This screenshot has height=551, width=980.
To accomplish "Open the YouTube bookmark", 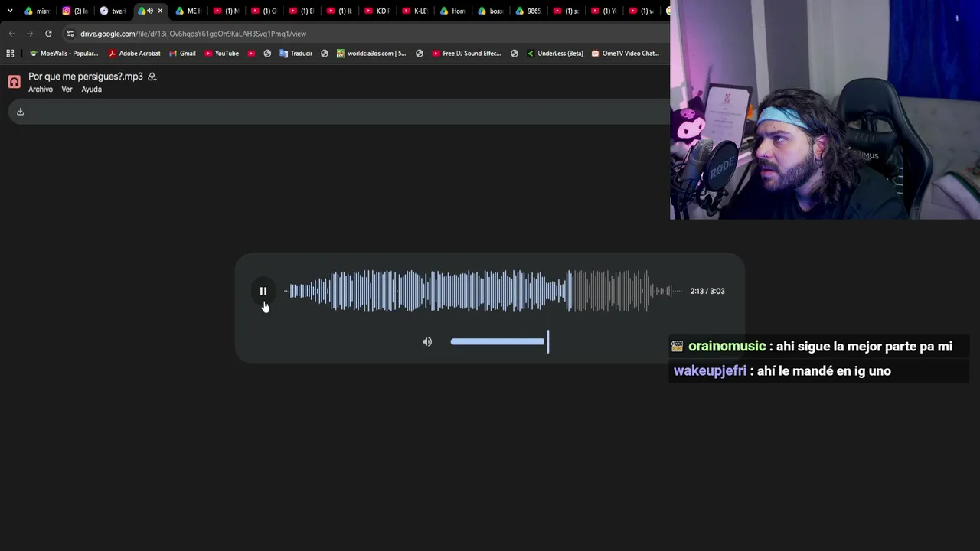I will [x=221, y=54].
